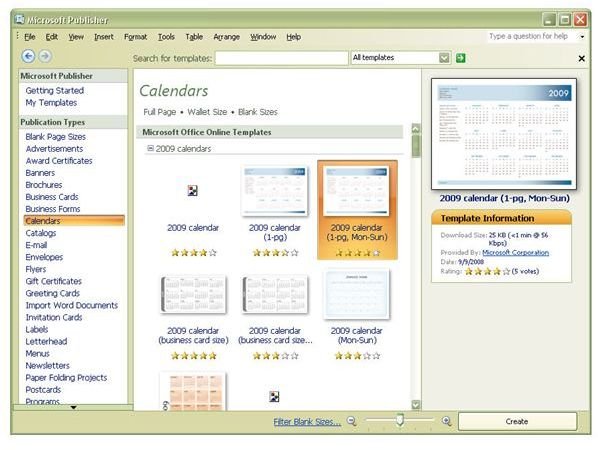Click the template list scrollbar thumb
The width and height of the screenshot is (598, 450).
[x=416, y=146]
